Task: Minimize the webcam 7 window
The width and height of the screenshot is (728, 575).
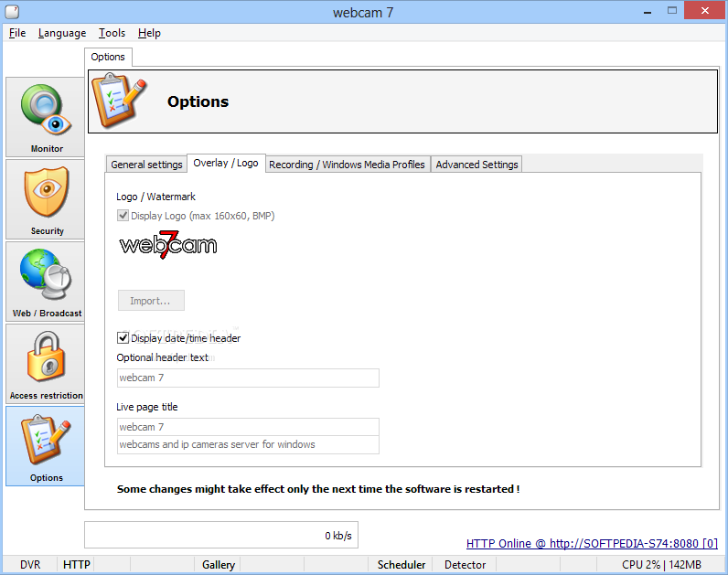Action: [x=648, y=11]
